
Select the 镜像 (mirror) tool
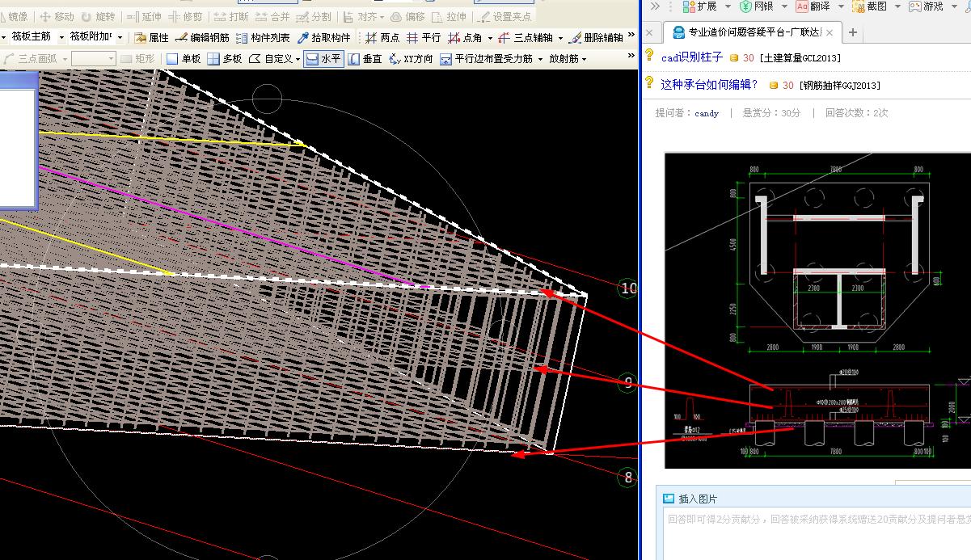tap(15, 16)
